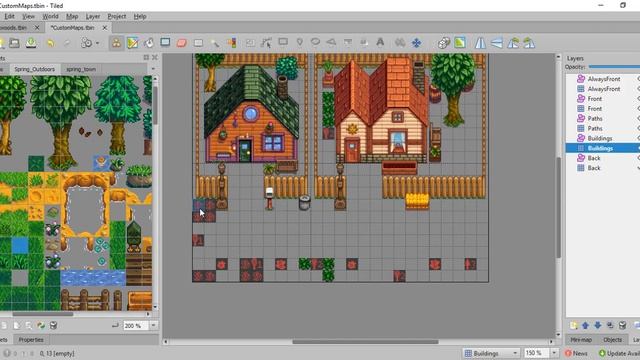
Task: Click the News button in status bar
Action: click(x=576, y=353)
